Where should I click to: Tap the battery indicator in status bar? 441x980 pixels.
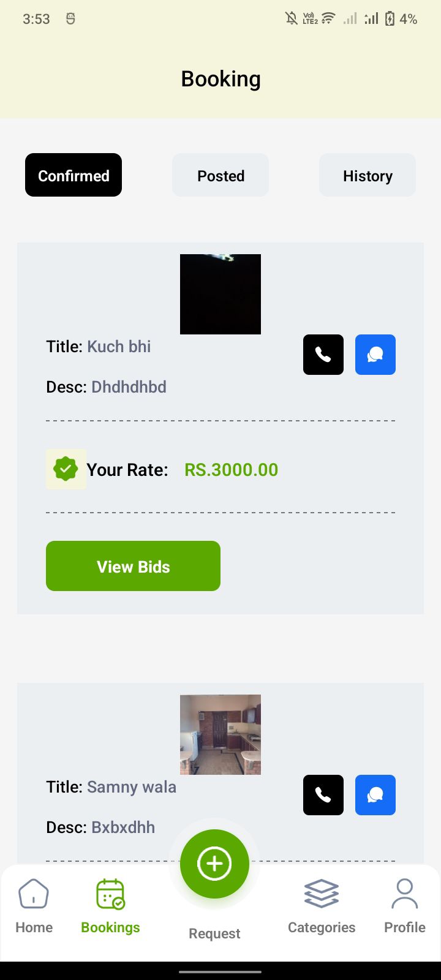tap(390, 19)
